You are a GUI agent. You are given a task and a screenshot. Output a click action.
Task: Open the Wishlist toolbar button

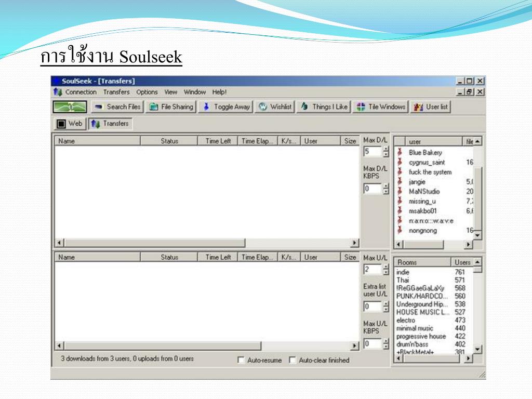[275, 107]
